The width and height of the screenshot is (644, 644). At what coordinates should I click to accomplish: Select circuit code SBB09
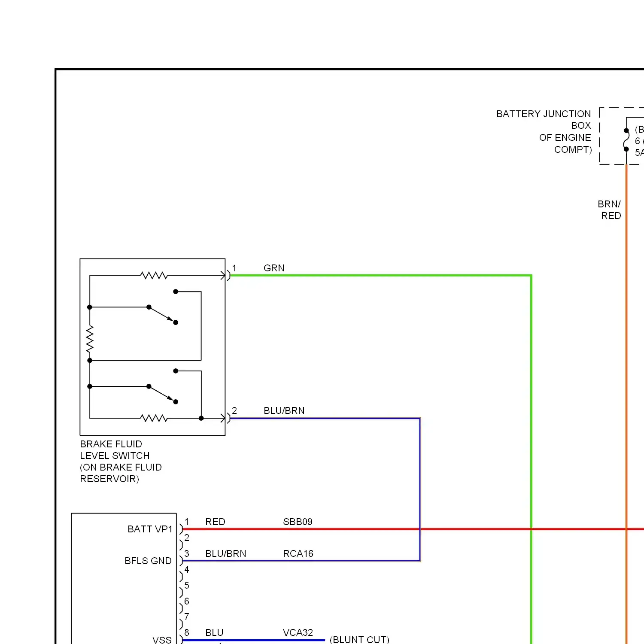coord(298,522)
